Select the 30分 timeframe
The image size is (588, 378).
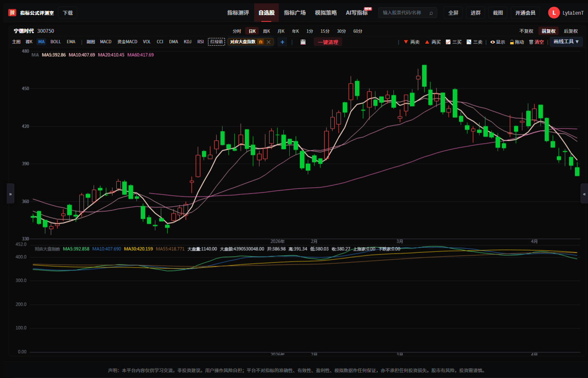pos(341,31)
